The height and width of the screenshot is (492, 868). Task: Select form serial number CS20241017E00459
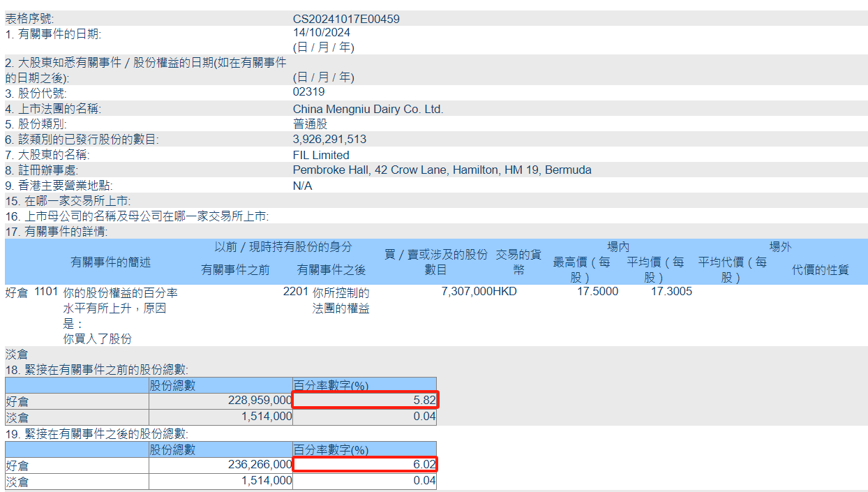pos(346,19)
